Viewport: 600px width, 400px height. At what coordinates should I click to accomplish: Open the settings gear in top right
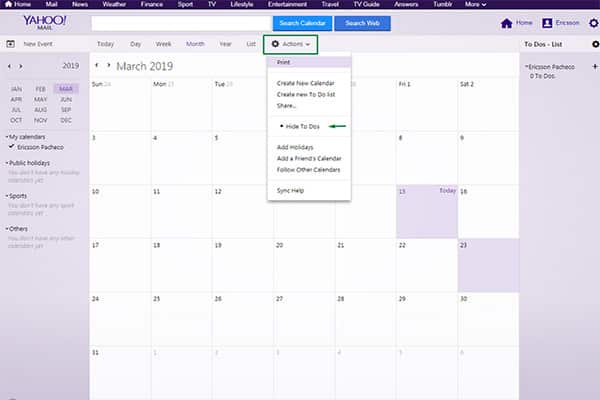point(594,23)
